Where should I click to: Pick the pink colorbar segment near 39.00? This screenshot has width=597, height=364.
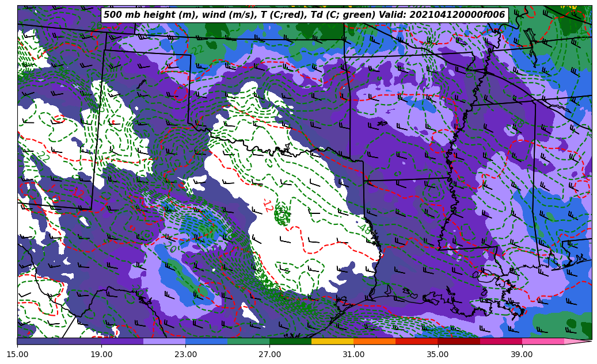point(542,341)
